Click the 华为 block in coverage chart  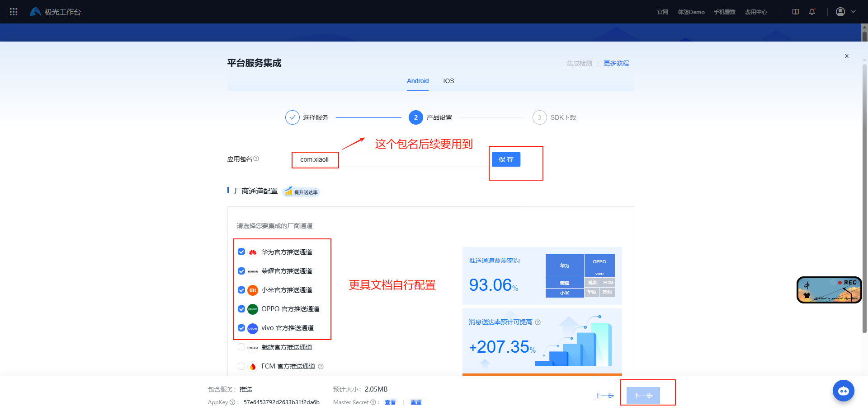565,266
